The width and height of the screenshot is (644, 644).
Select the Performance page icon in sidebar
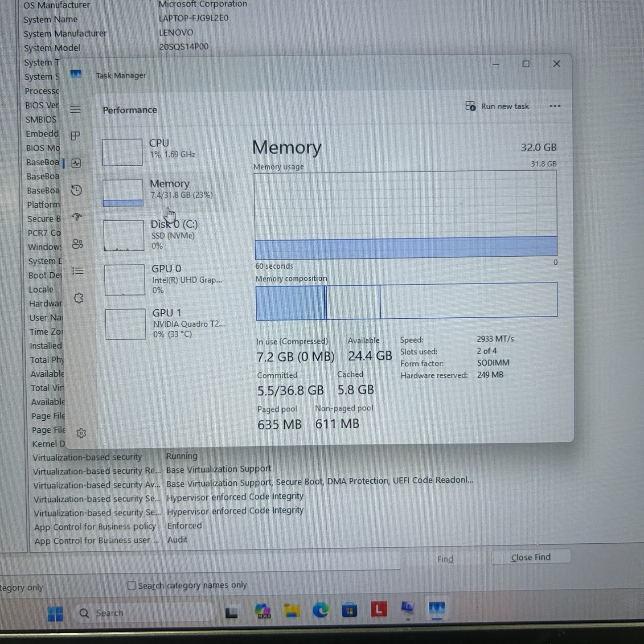(76, 164)
